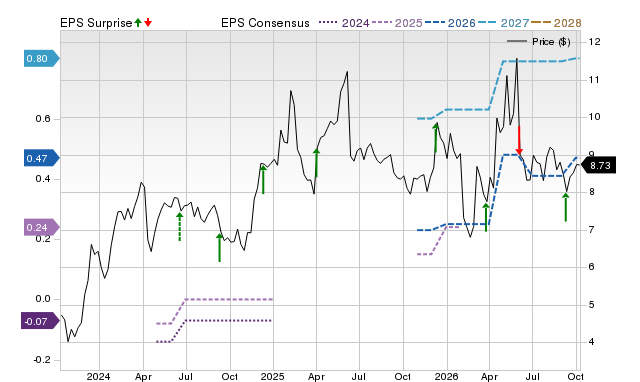640x382 pixels.
Task: Toggle the 2026 consensus legend entry
Action: pos(450,23)
